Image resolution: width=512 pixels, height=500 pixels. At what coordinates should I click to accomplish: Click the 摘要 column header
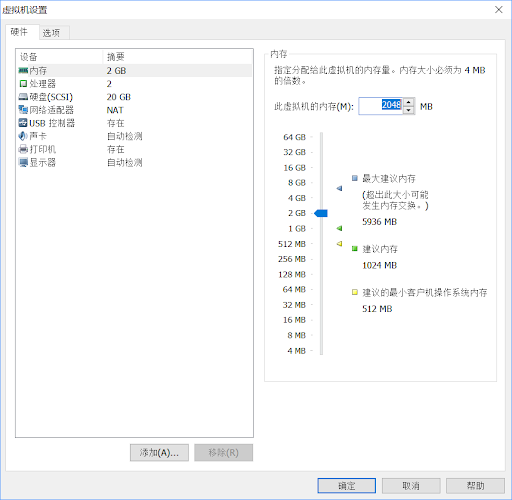pyautogui.click(x=178, y=57)
